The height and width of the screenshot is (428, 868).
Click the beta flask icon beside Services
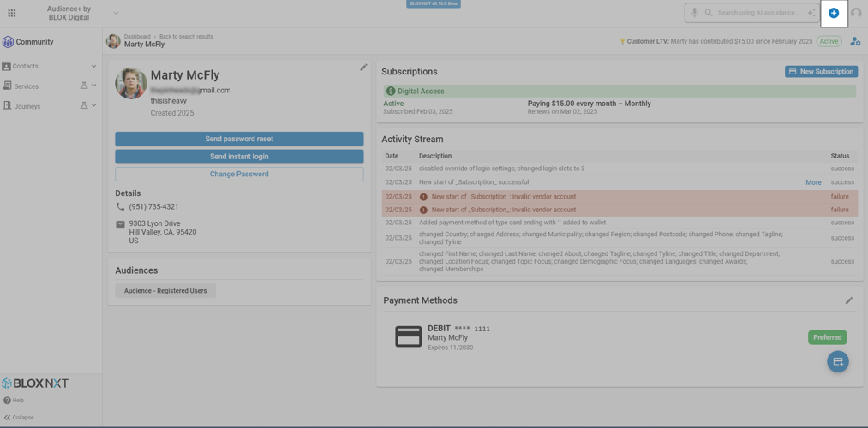pyautogui.click(x=84, y=86)
